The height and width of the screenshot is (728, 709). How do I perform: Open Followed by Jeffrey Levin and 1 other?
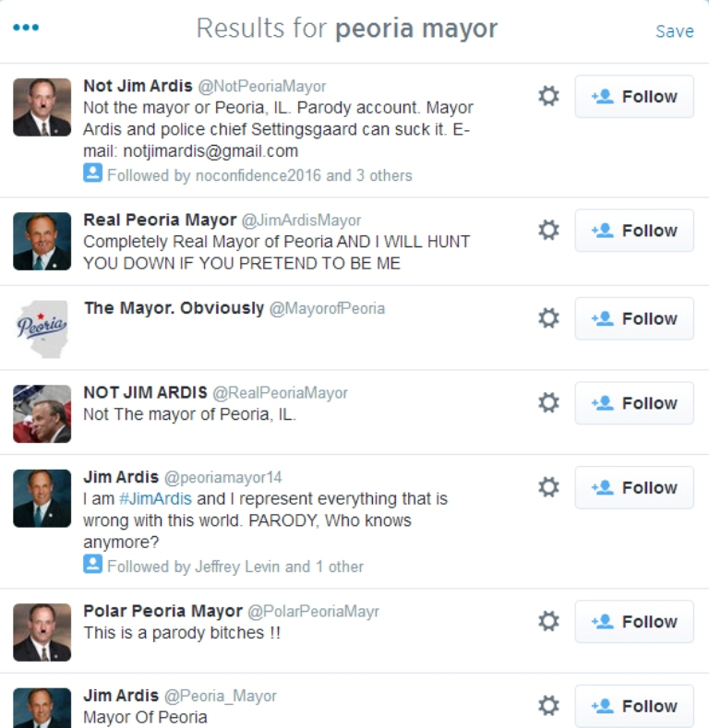pos(234,567)
